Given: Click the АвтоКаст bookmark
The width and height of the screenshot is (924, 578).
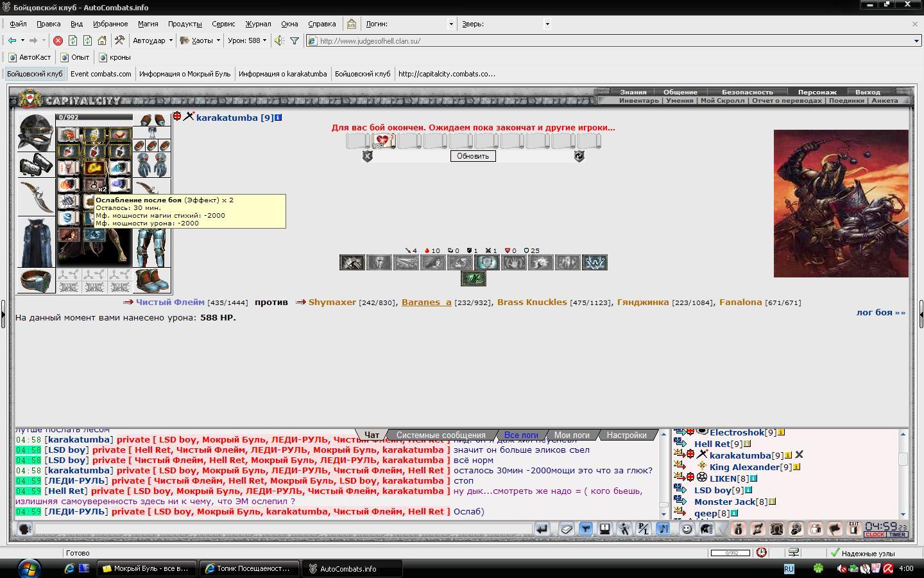Looking at the screenshot, I should (30, 57).
